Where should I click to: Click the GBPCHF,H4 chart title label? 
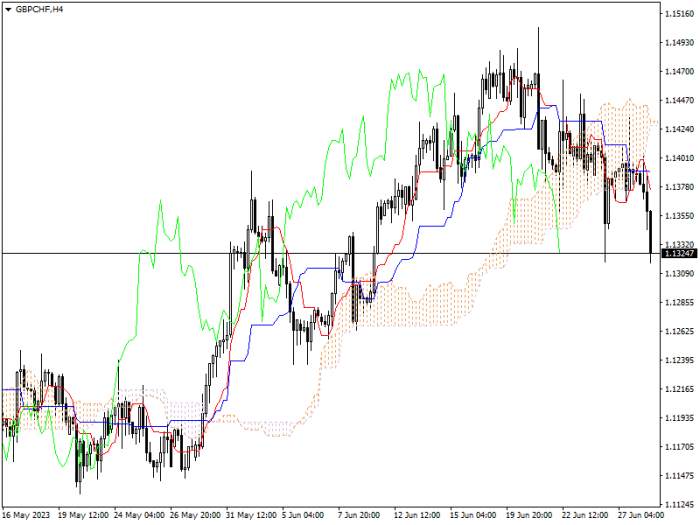[39, 9]
